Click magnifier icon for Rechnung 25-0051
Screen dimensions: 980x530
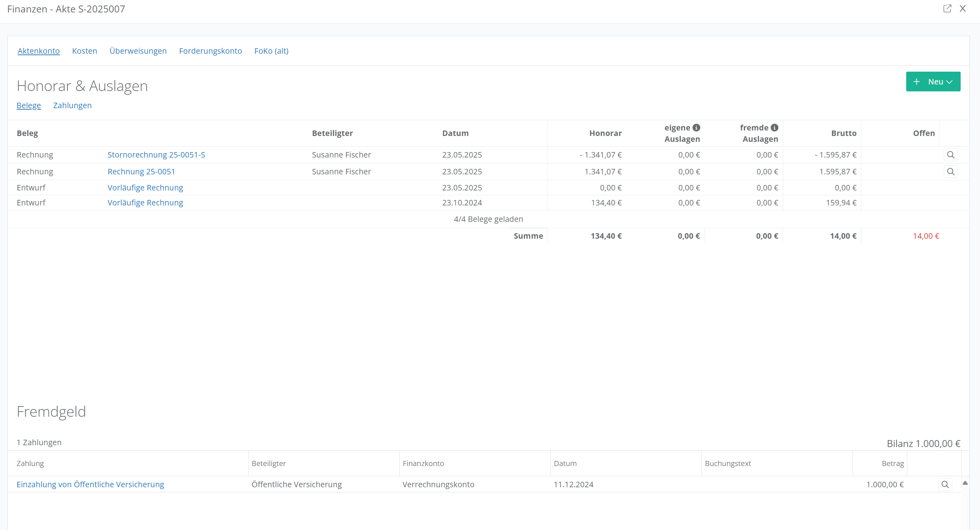click(950, 171)
